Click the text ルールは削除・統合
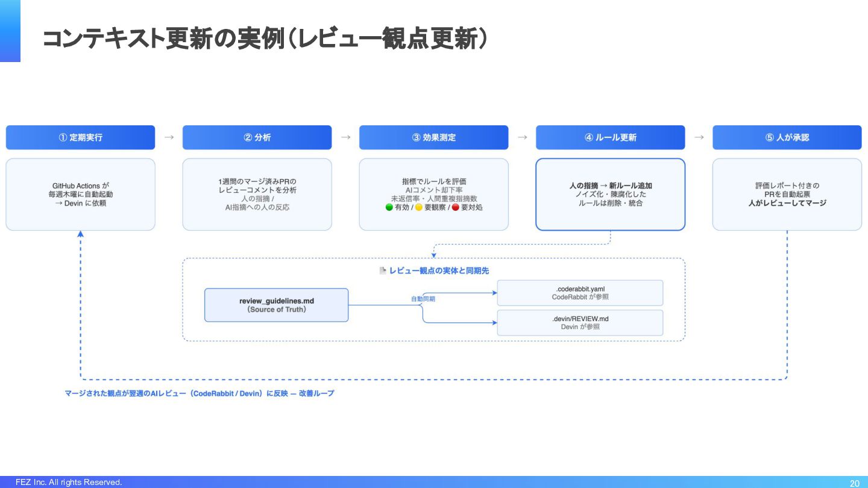 click(x=611, y=203)
